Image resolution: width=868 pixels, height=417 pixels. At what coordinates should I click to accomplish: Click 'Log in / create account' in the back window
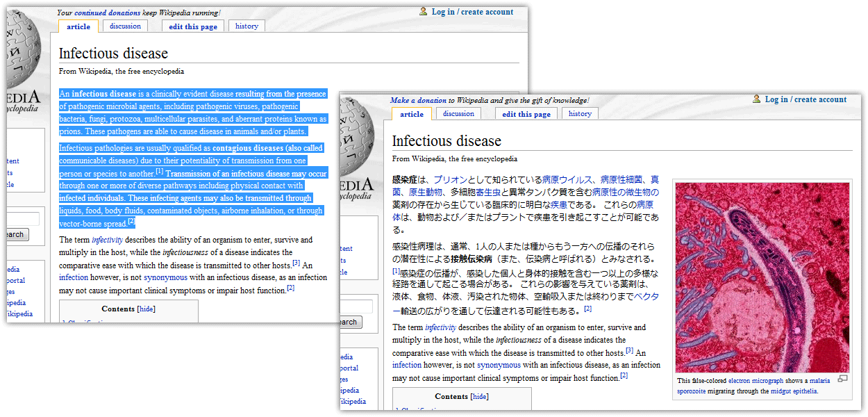(472, 12)
